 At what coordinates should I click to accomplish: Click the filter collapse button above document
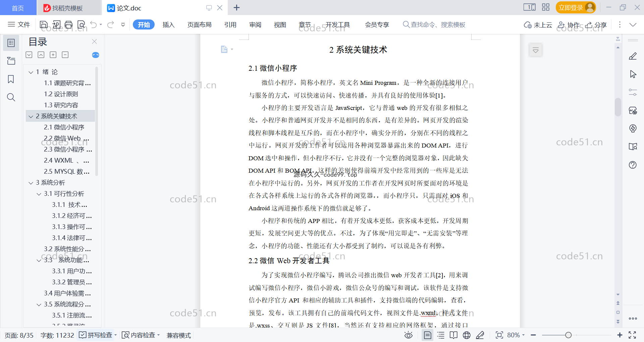[x=536, y=50]
